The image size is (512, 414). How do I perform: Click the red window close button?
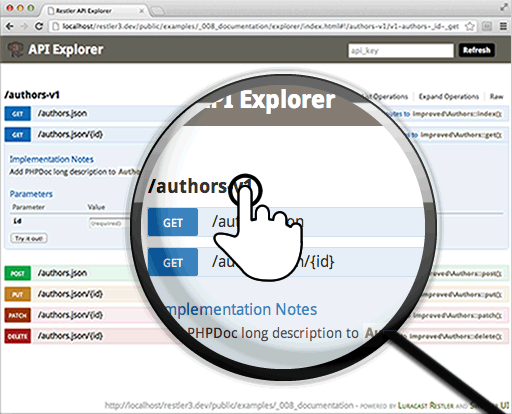click(x=10, y=8)
